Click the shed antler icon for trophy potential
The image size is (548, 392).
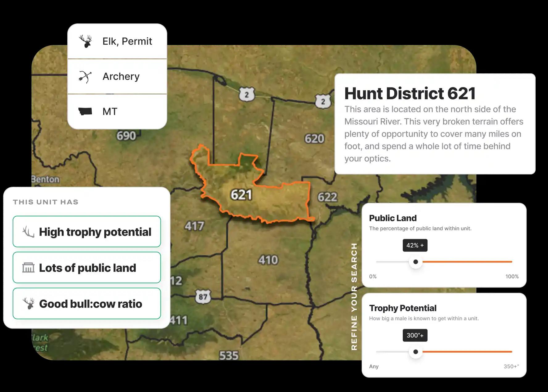(x=27, y=232)
